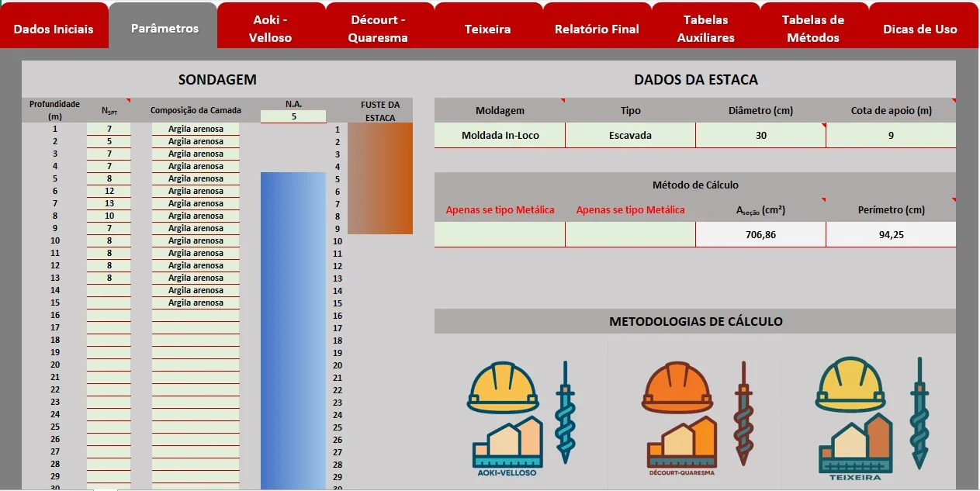Click the Moldagem column header

coord(500,110)
